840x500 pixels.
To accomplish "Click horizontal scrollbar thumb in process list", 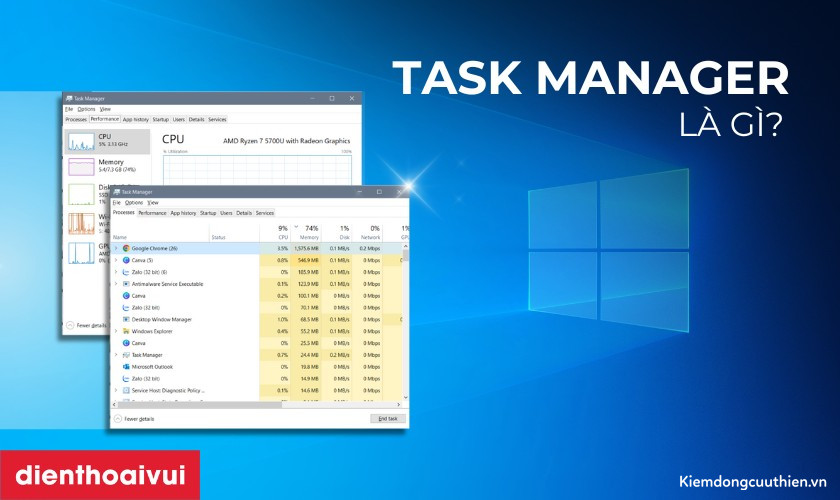I will (x=199, y=405).
